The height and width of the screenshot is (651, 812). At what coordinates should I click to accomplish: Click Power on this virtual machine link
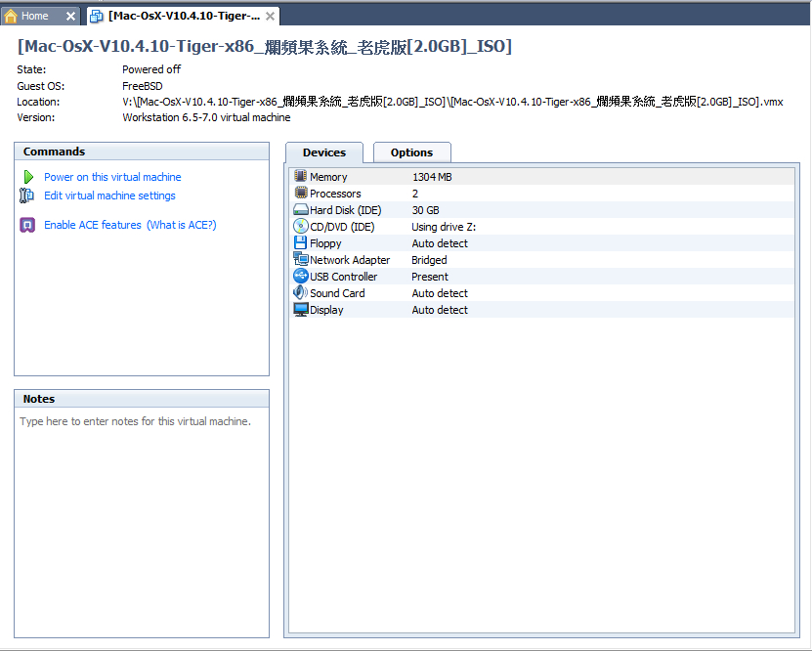pos(112,177)
